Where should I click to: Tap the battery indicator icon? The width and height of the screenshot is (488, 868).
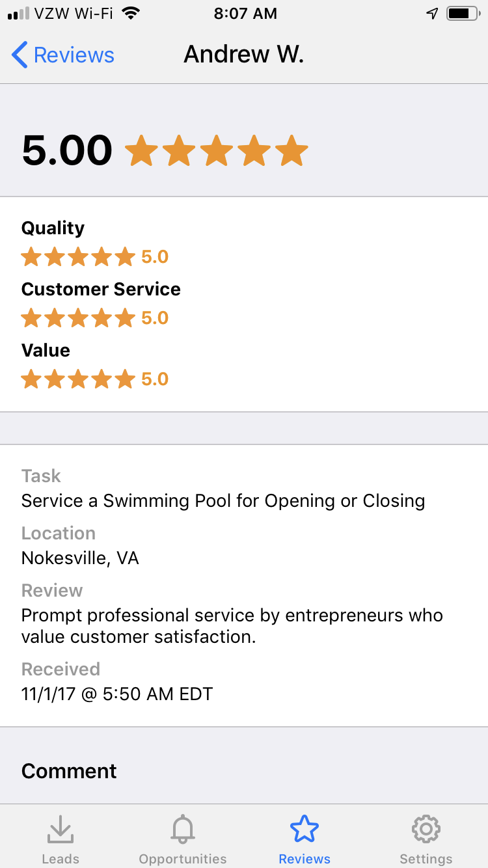[462, 14]
